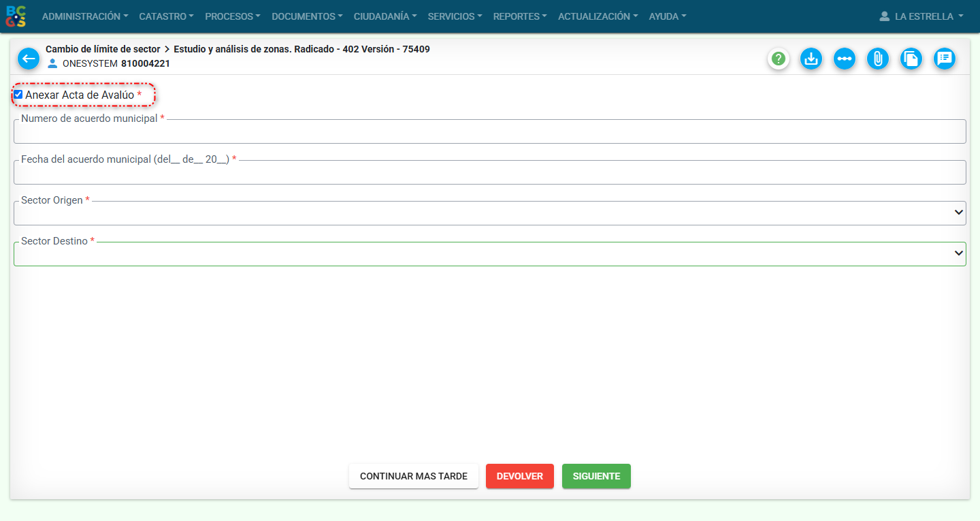The height and width of the screenshot is (521, 980).
Task: Click the copy documents icon
Action: point(911,59)
